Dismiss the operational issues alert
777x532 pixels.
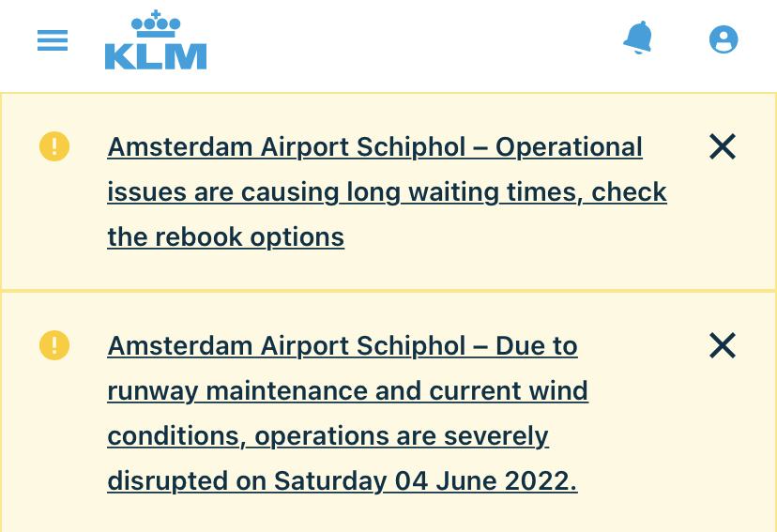(x=723, y=146)
